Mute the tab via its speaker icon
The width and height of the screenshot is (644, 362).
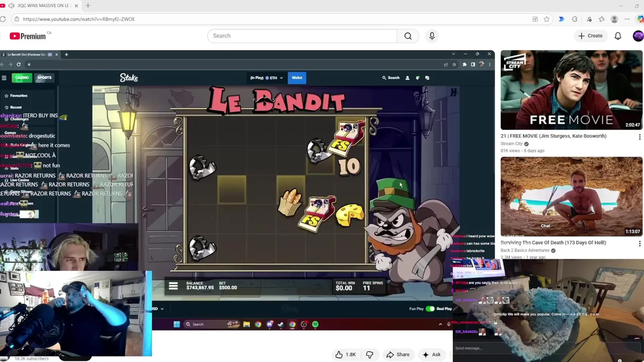point(11,6)
